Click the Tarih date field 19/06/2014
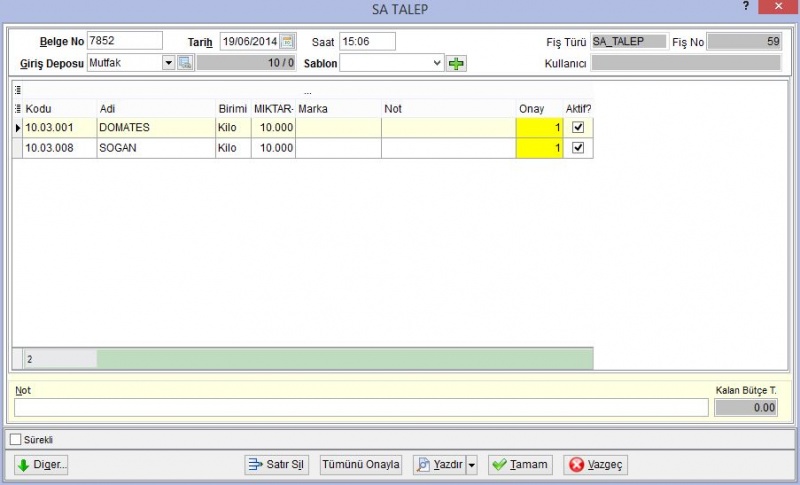Screen dimensions: 800x485 point(250,41)
